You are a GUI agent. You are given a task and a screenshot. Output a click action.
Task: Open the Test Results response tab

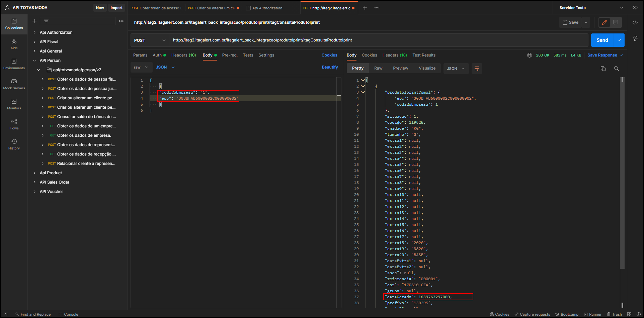coord(424,55)
